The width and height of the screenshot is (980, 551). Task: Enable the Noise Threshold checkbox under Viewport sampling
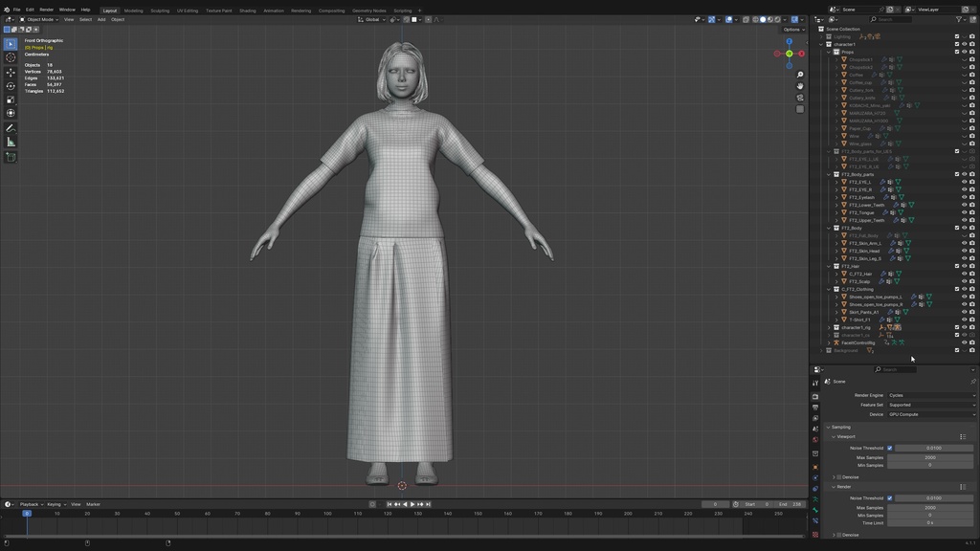pyautogui.click(x=889, y=448)
